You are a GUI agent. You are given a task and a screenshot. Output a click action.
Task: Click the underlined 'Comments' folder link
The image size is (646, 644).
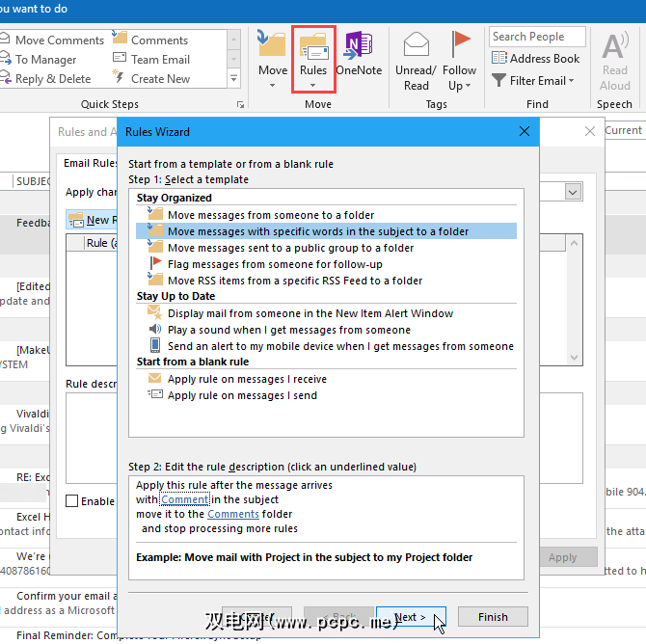click(233, 514)
